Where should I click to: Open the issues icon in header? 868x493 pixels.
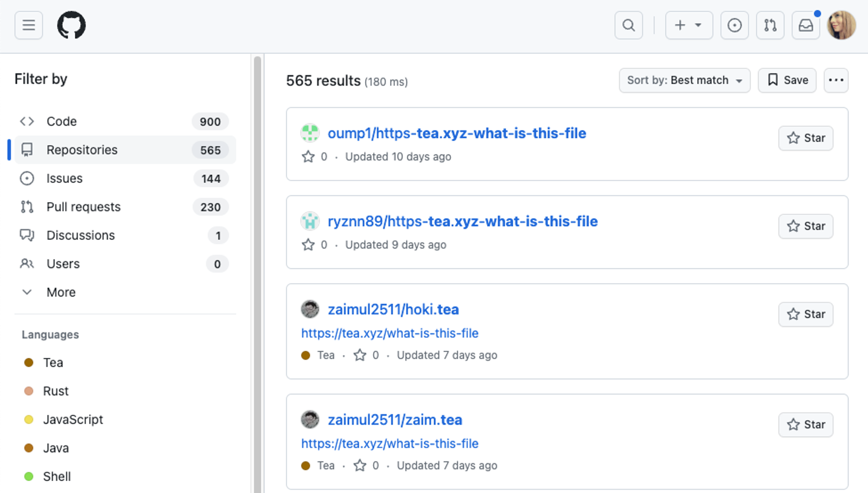[x=735, y=25]
